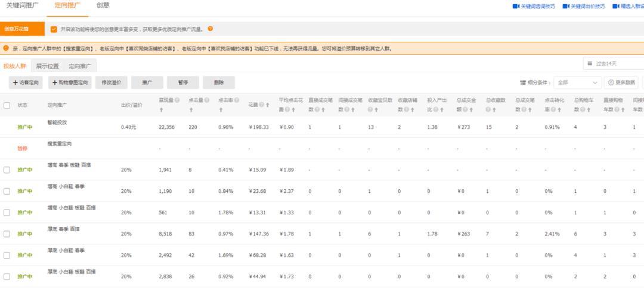The width and height of the screenshot is (644, 289).
Task: Open the 过去14天 date range picker
Action: 613,63
